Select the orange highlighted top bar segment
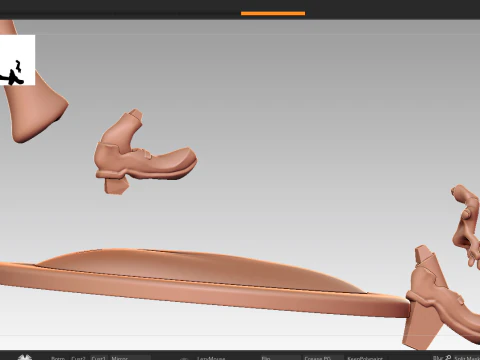 pyautogui.click(x=273, y=13)
